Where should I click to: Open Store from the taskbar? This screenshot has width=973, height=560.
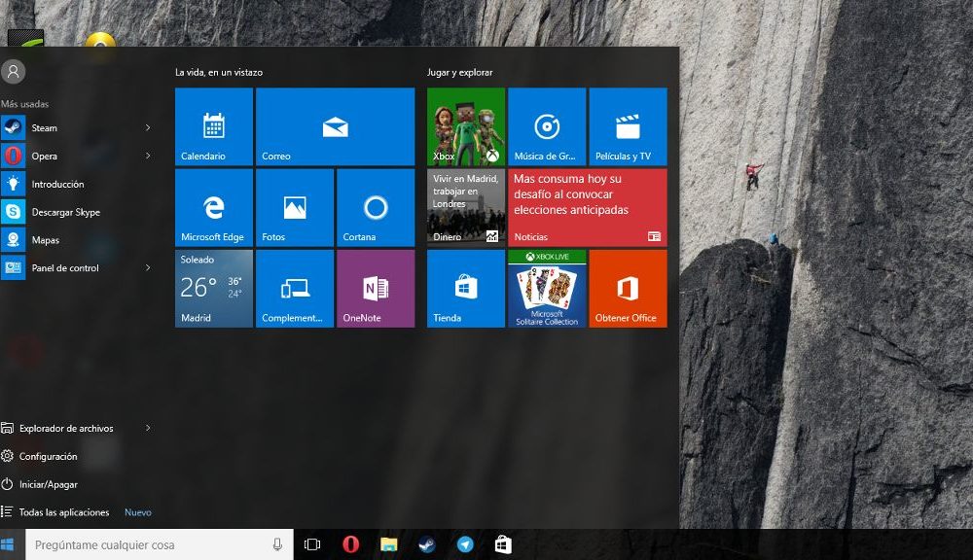pyautogui.click(x=503, y=544)
